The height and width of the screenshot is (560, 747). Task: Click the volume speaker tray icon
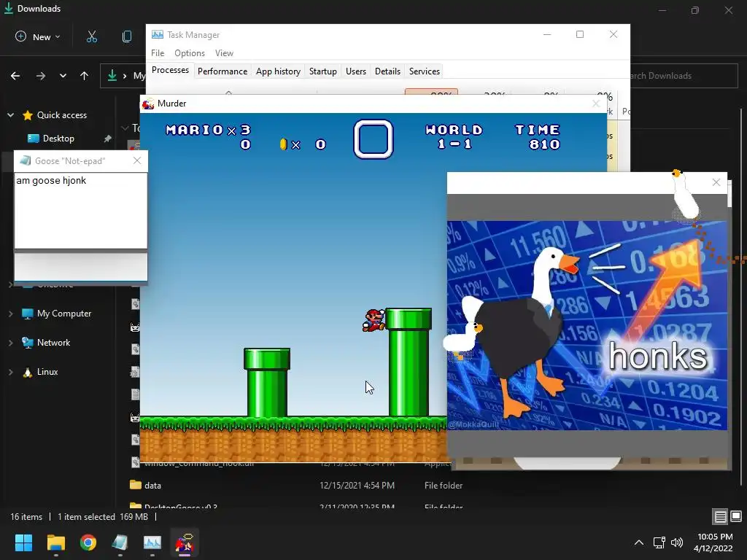676,542
